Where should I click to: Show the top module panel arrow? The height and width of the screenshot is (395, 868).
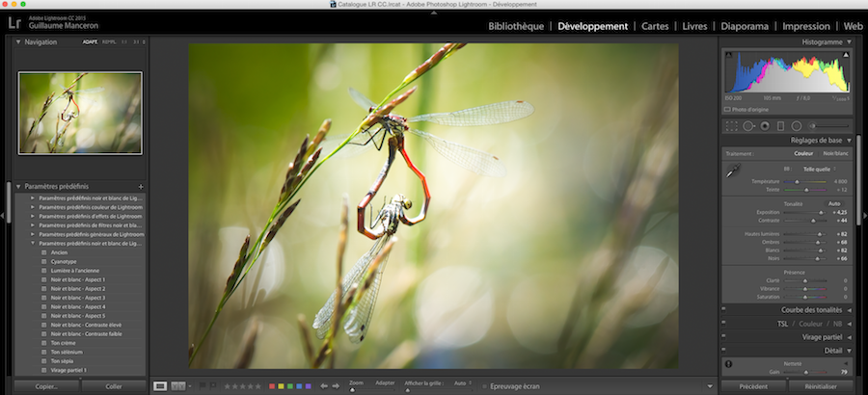click(x=434, y=13)
